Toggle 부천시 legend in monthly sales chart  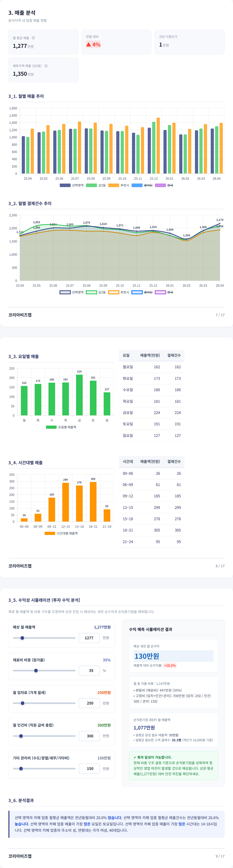pos(119,185)
